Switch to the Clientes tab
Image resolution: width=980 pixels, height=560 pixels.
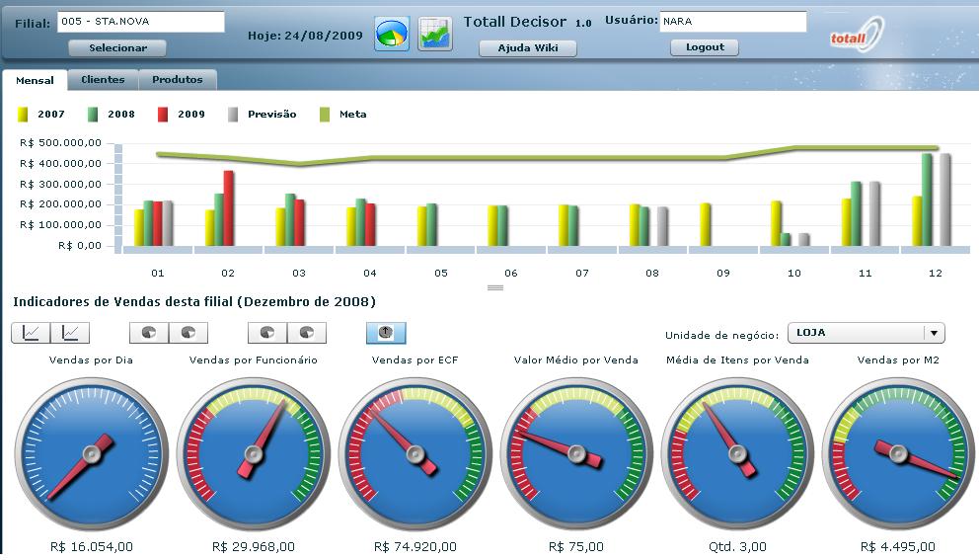point(103,80)
